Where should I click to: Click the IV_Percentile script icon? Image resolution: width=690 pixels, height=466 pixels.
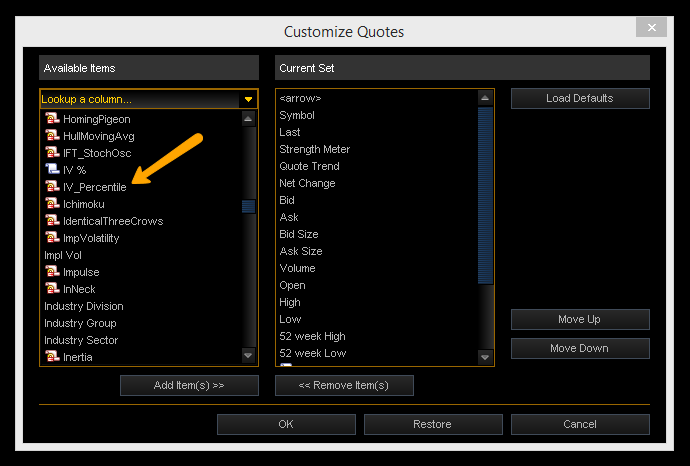52,187
